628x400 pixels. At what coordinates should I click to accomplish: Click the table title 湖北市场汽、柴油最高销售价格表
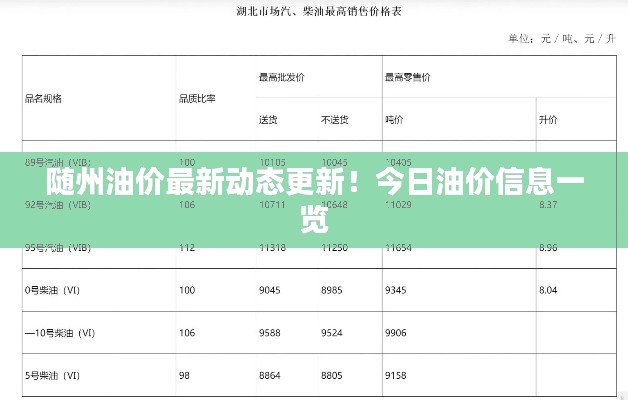point(314,13)
